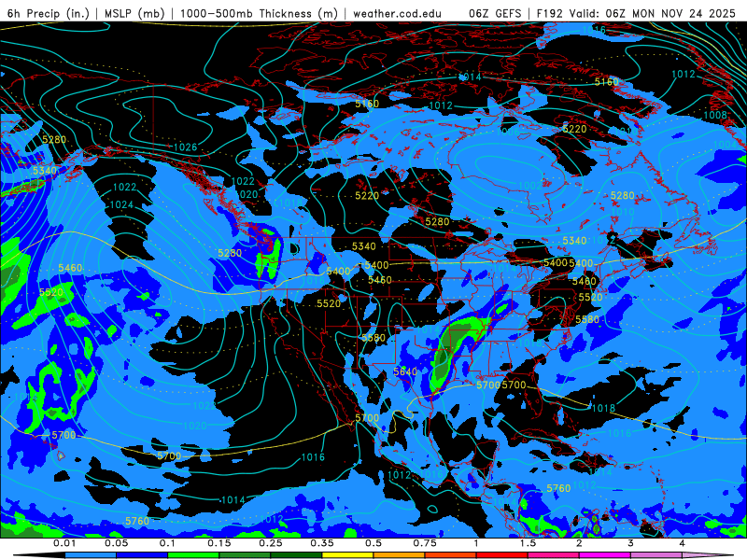Click the '1000-500mb Thickness (m)' header label
Screen dimensions: 747x560
tap(259, 13)
